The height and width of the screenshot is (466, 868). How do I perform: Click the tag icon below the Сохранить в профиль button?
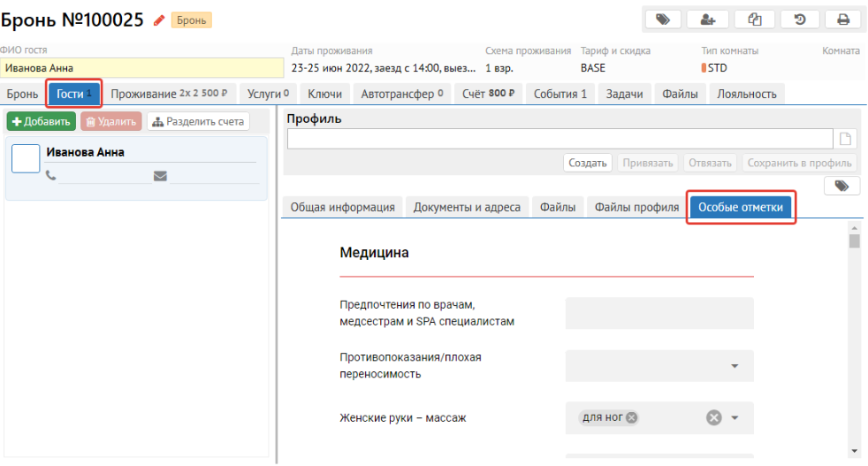click(842, 186)
